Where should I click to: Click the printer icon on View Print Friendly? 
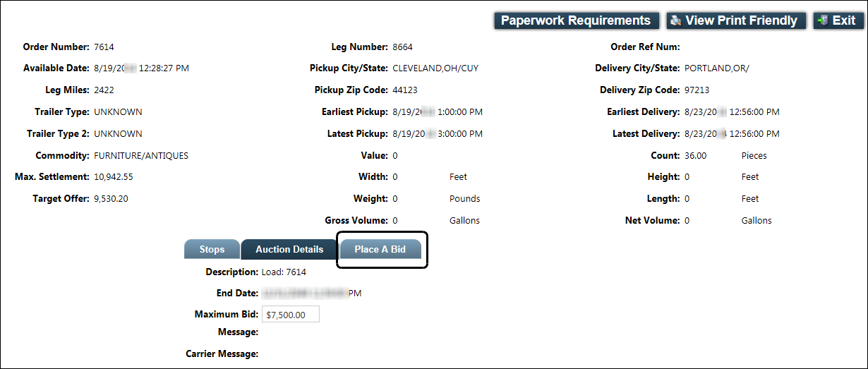(676, 20)
